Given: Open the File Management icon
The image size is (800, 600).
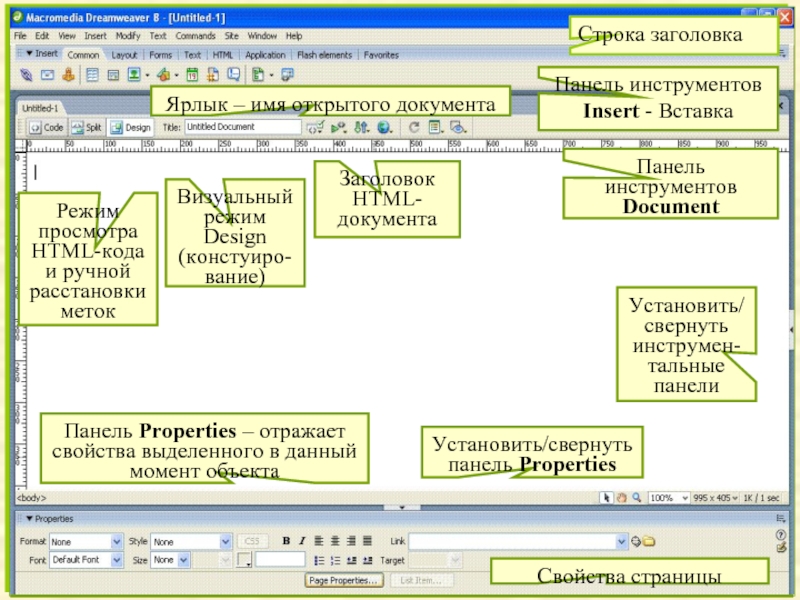Looking at the screenshot, I should click(361, 127).
